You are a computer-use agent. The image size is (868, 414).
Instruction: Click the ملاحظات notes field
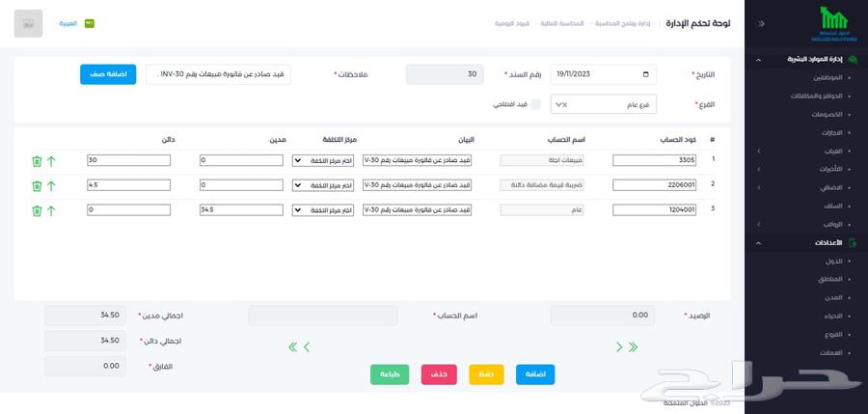[x=218, y=74]
